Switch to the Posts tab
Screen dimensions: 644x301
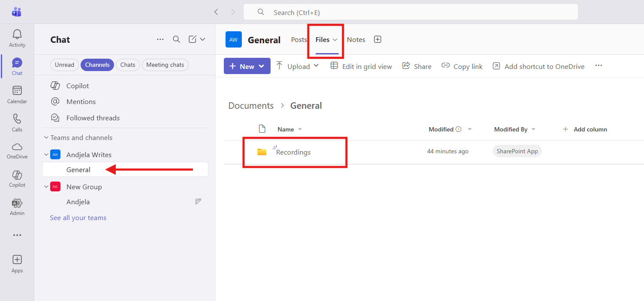(299, 40)
